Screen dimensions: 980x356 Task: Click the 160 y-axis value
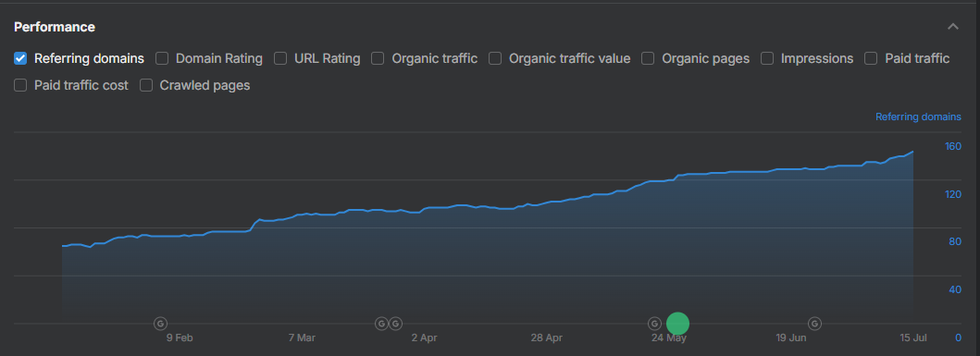click(x=953, y=147)
